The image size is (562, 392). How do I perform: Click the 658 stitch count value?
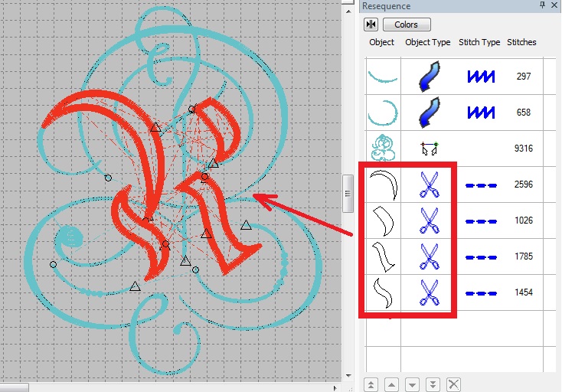[524, 113]
